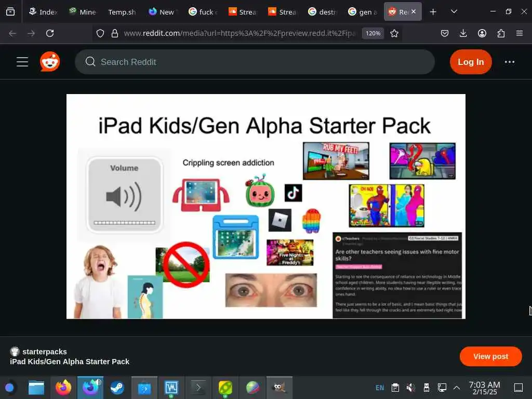
Task: Switch to the second Strea tab
Action: pyautogui.click(x=282, y=12)
